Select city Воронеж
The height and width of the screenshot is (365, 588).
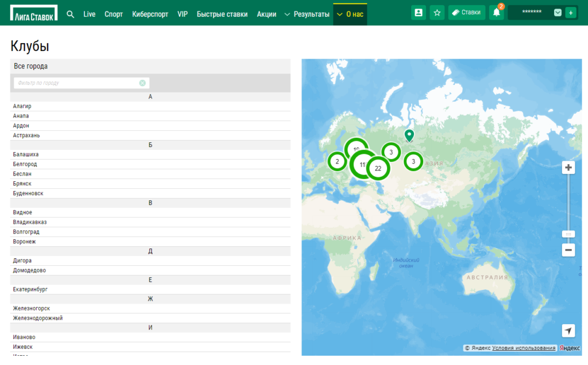pyautogui.click(x=150, y=242)
